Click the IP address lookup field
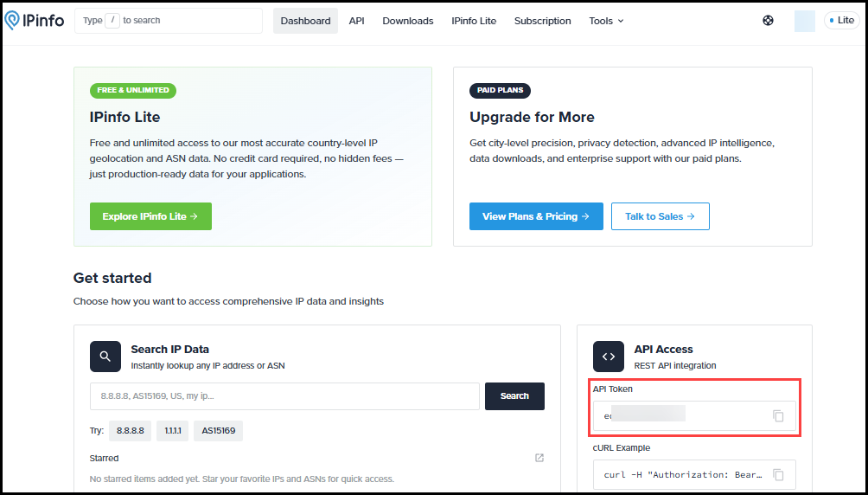The height and width of the screenshot is (495, 868). (x=284, y=396)
